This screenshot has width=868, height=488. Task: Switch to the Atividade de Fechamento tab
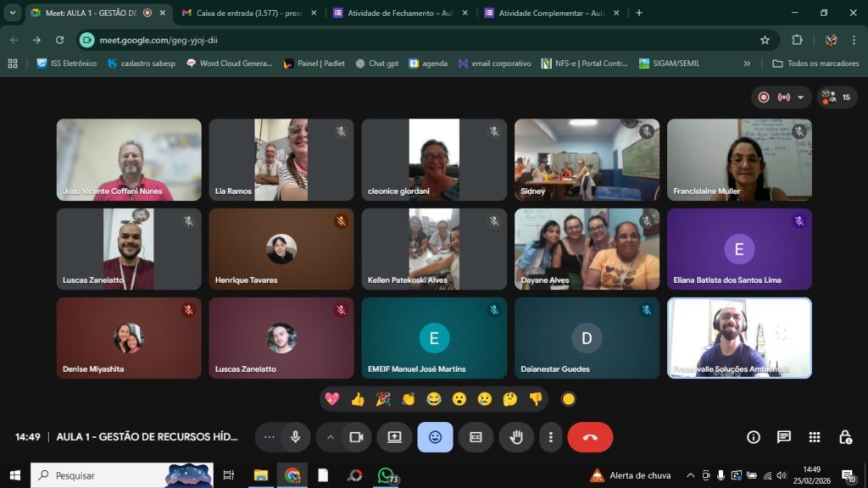pos(393,13)
